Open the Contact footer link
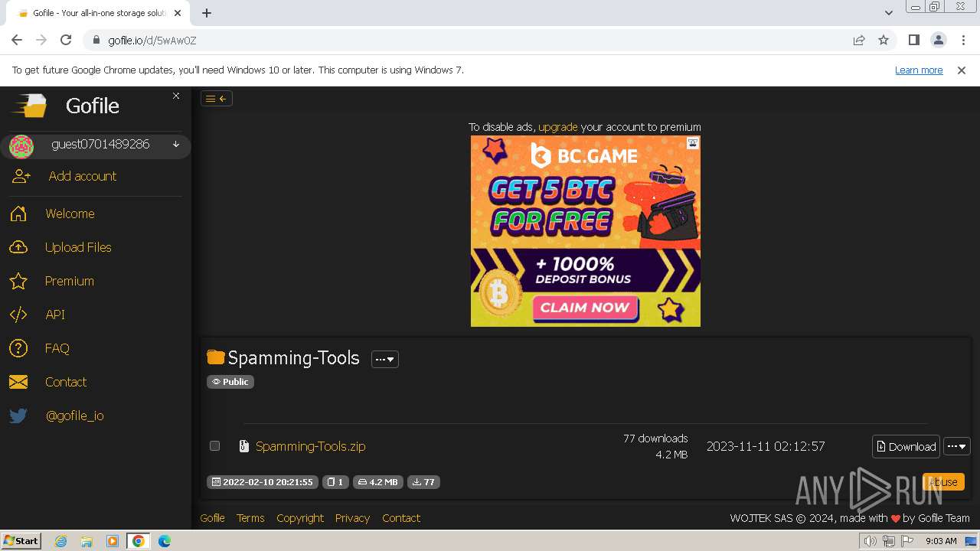980x551 pixels. coord(401,518)
